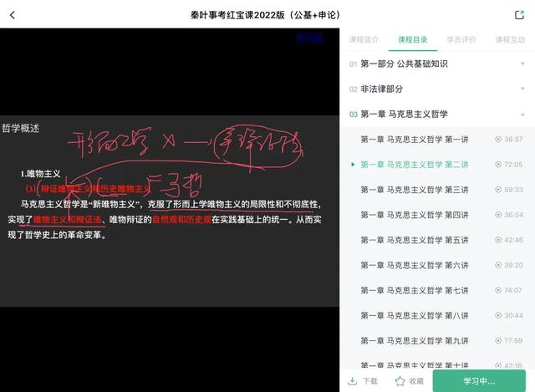
Task: Go back using the top-left arrow
Action: click(x=13, y=15)
